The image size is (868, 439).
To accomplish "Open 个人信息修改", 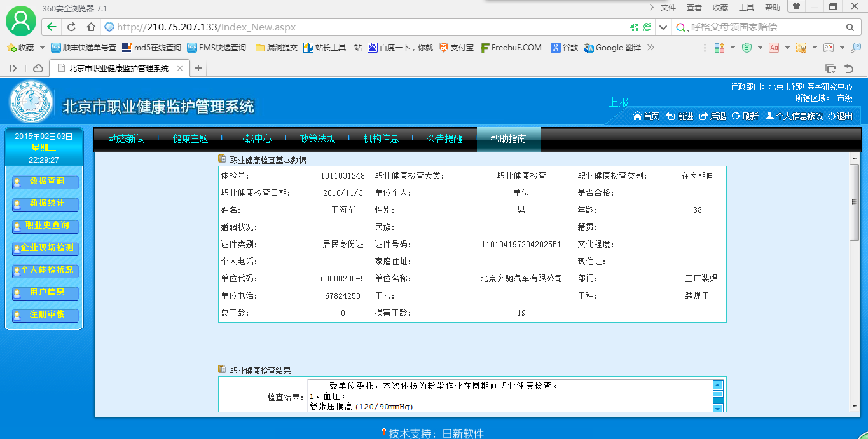I will tap(794, 116).
